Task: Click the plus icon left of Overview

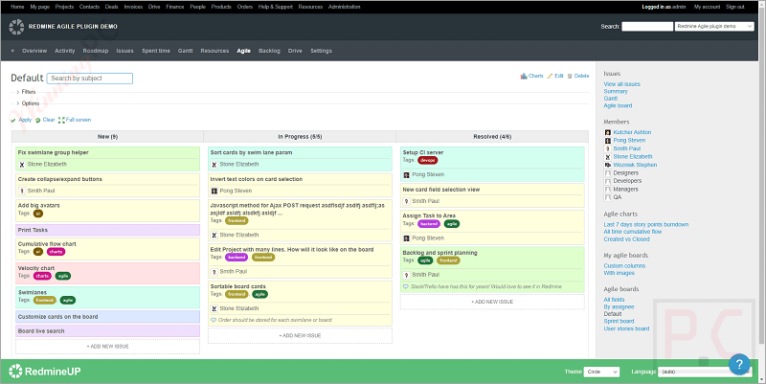Action: click(x=13, y=51)
